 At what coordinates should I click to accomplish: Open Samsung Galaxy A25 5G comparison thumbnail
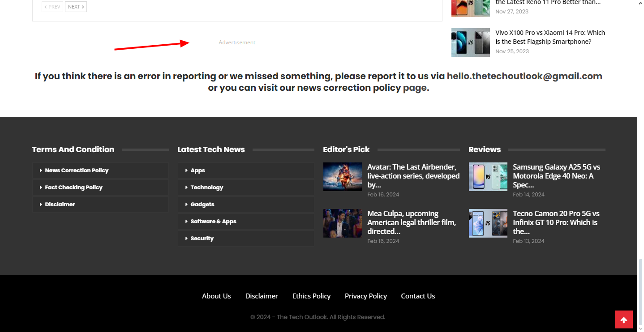[488, 177]
